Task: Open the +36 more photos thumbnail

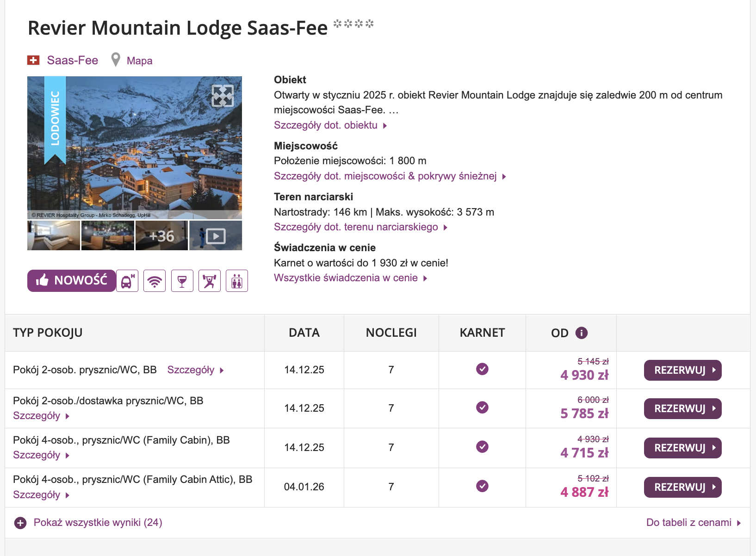Action: tap(161, 236)
